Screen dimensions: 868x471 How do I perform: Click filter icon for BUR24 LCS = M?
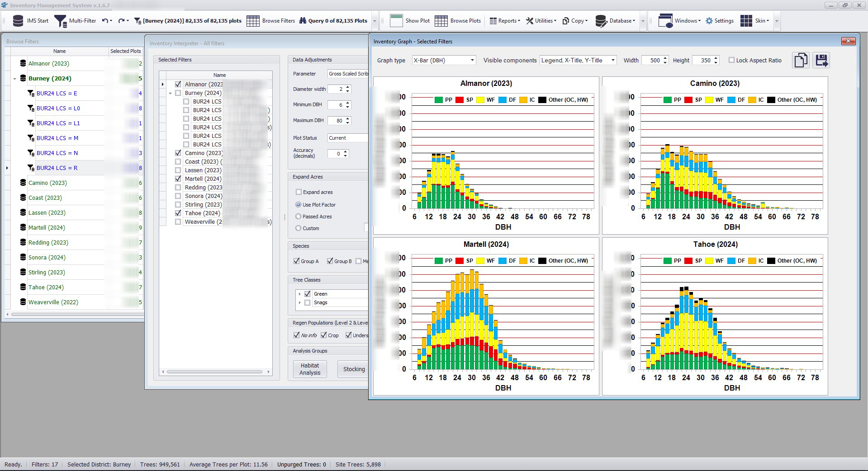pyautogui.click(x=31, y=138)
